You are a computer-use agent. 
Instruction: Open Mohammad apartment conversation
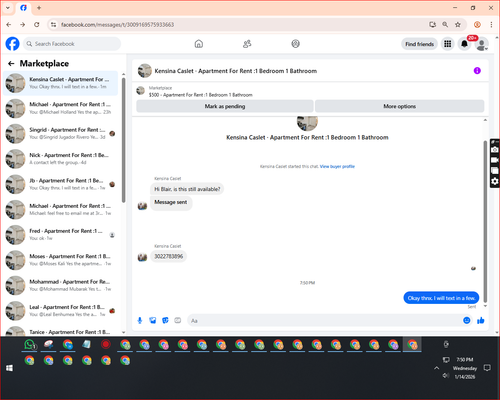point(60,285)
